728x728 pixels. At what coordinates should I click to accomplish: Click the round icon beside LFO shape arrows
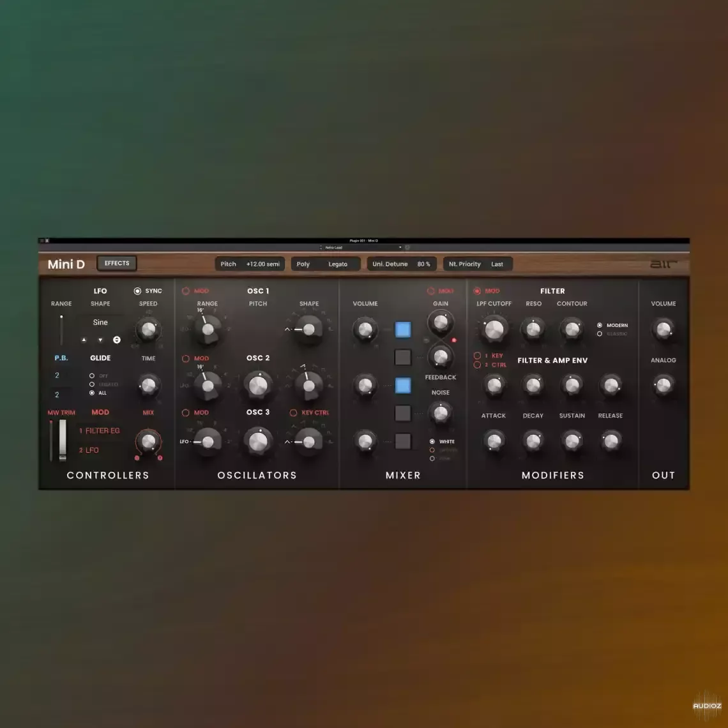tap(117, 340)
